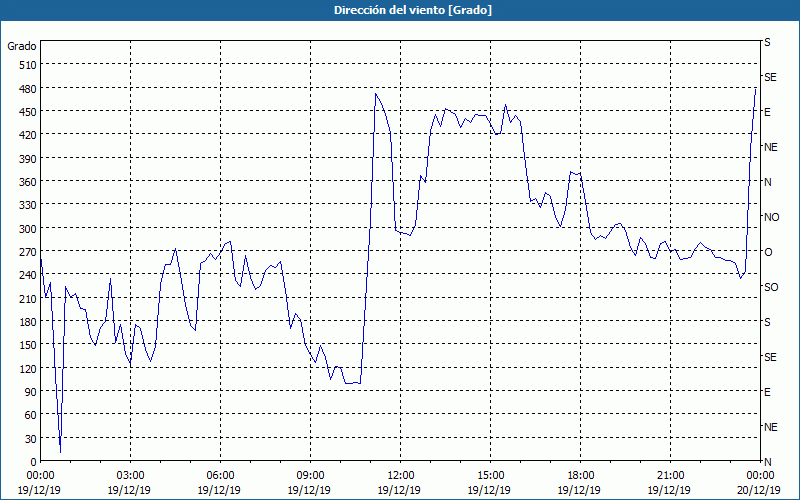This screenshot has height=500, width=800.
Task: Click the 'SE' compass label at the 120 gridline
Action: pyautogui.click(x=770, y=357)
